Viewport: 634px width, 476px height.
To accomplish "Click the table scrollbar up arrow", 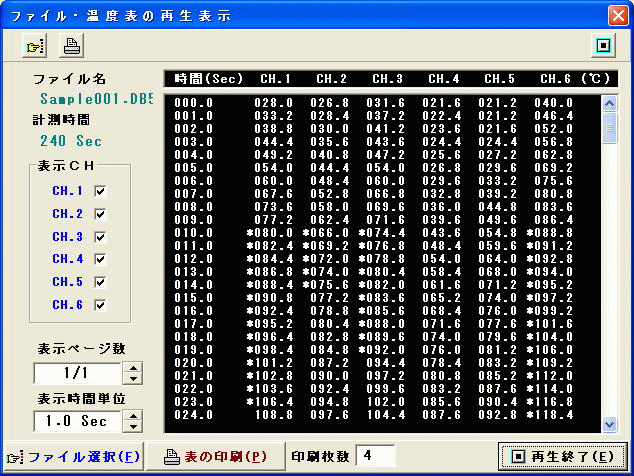I will (609, 104).
